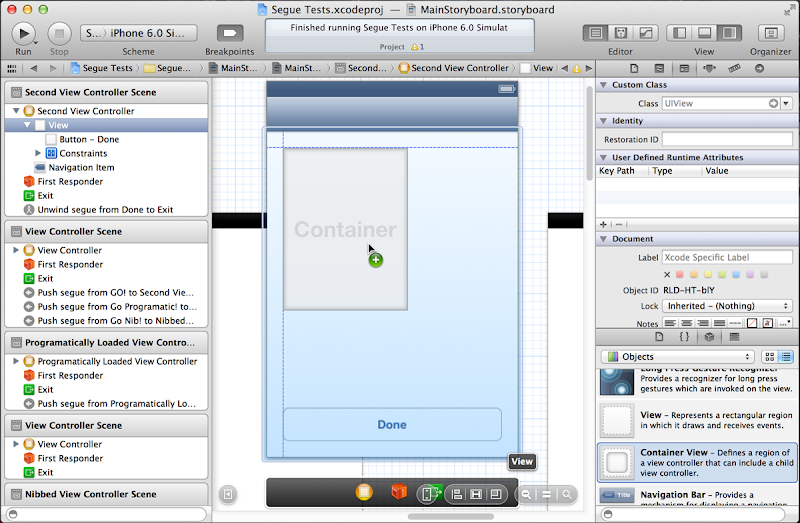Open the Objects library dropdown
Viewport: 800px width, 523px height.
[678, 357]
